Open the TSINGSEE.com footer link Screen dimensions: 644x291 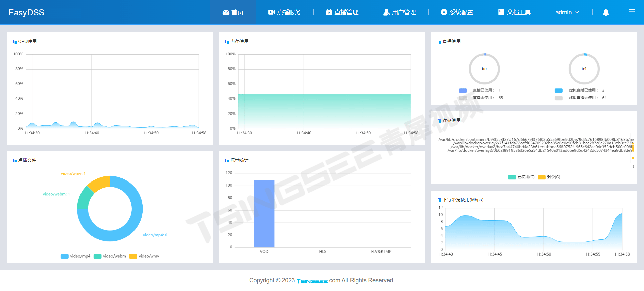pos(312,281)
